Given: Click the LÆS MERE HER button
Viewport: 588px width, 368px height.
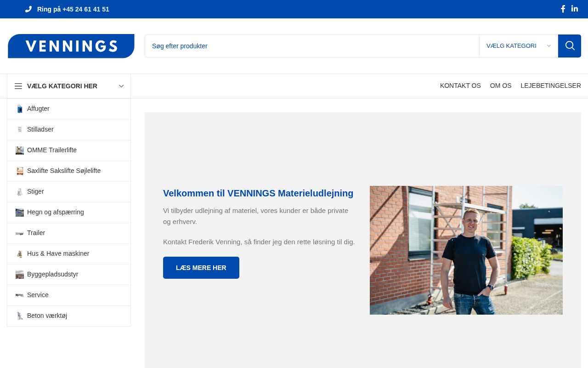Looking at the screenshot, I should coord(201,268).
